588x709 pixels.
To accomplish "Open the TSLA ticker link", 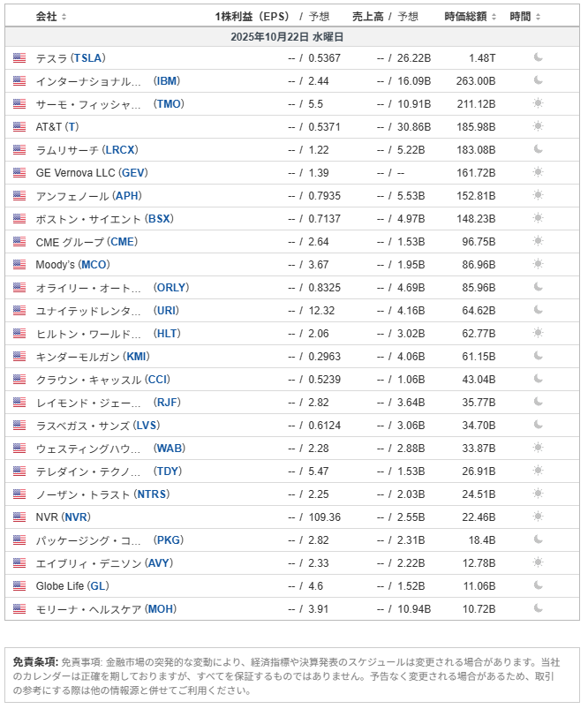I will [x=87, y=58].
